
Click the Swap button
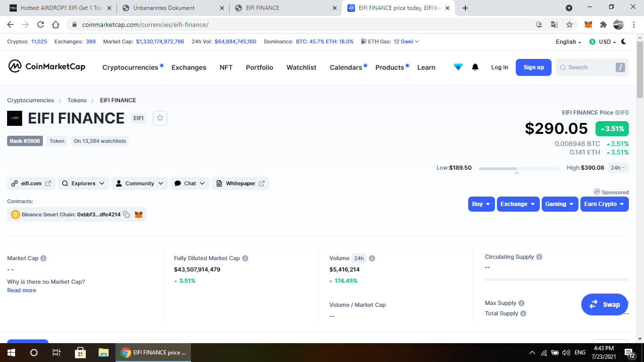[x=605, y=304]
